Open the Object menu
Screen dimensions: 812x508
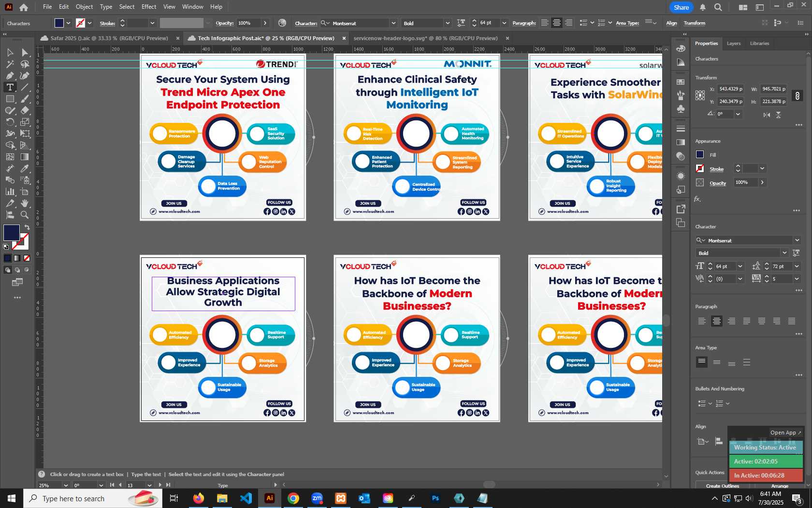click(84, 7)
